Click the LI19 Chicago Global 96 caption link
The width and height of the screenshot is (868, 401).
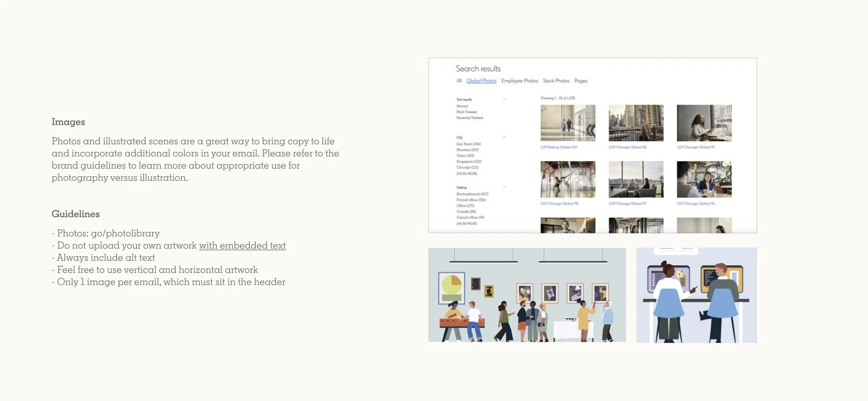point(696,204)
